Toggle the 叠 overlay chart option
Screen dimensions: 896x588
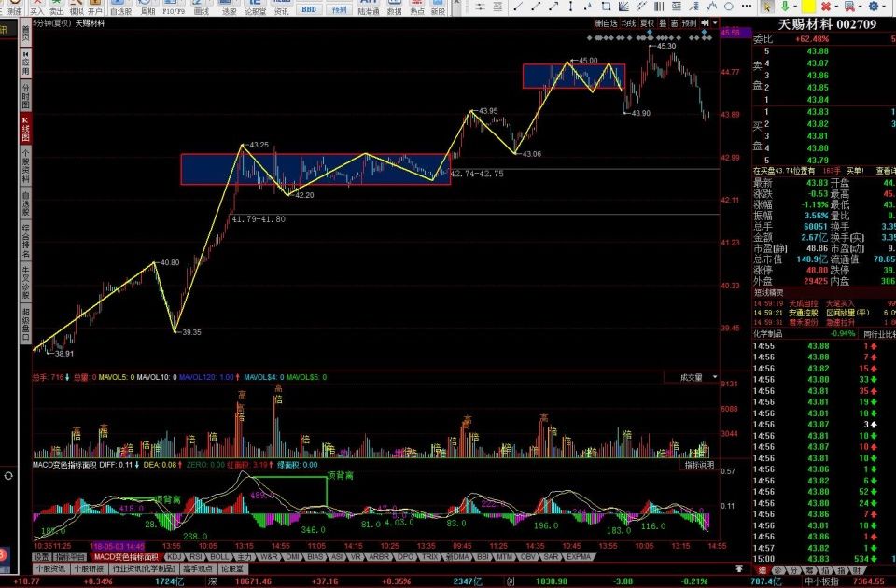[x=663, y=22]
